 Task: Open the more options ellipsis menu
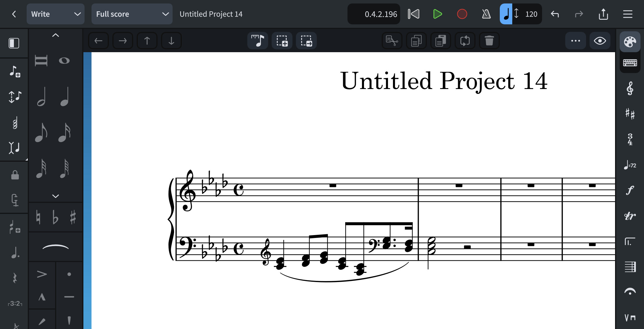pos(575,41)
